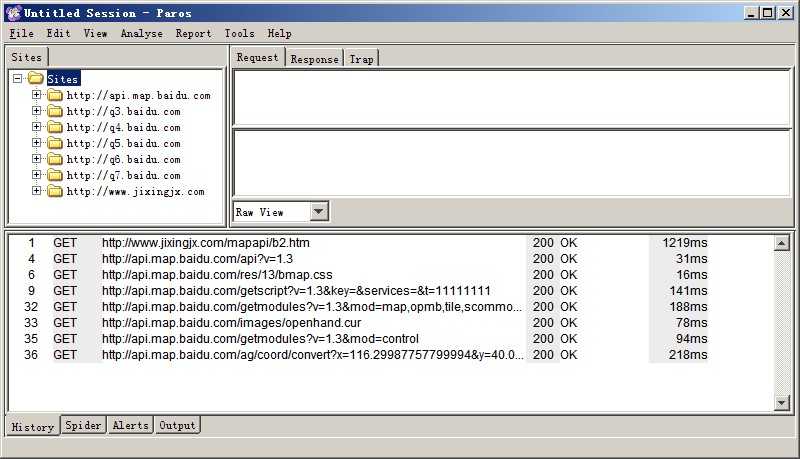Image resolution: width=800 pixels, height=459 pixels.
Task: Switch to the Request tab
Action: pos(258,57)
